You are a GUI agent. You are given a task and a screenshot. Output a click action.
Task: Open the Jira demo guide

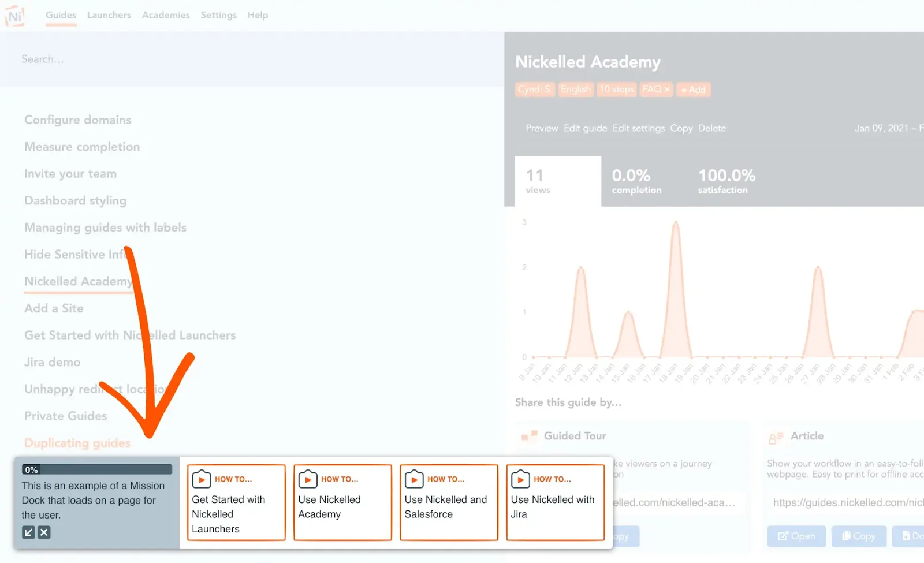click(x=53, y=362)
